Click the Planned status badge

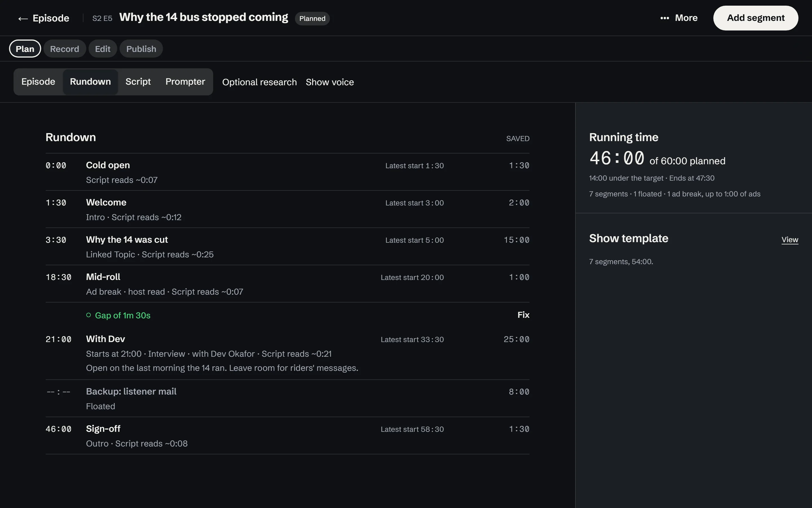312,18
